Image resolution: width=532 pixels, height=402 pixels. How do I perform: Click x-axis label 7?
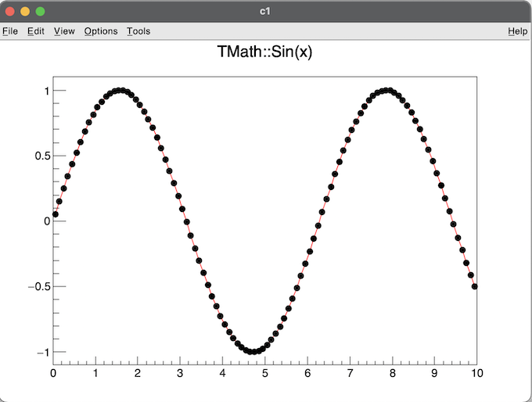tap(350, 373)
